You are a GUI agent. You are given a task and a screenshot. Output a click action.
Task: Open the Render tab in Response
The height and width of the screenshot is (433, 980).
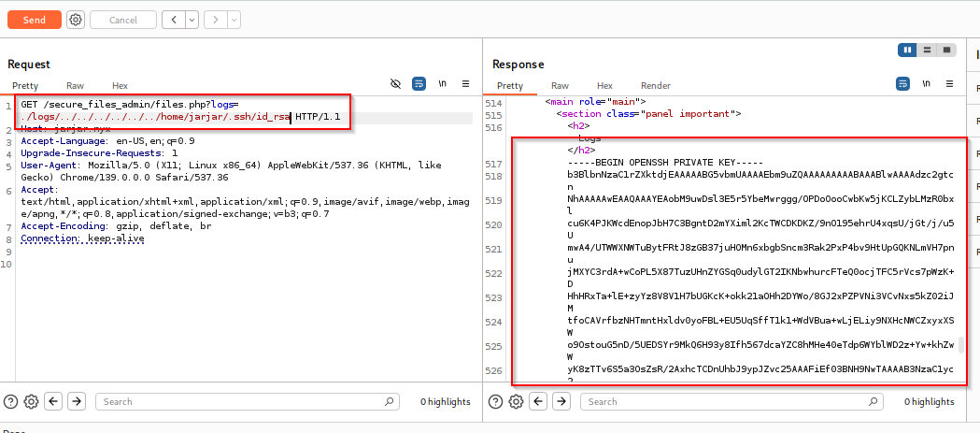tap(655, 85)
